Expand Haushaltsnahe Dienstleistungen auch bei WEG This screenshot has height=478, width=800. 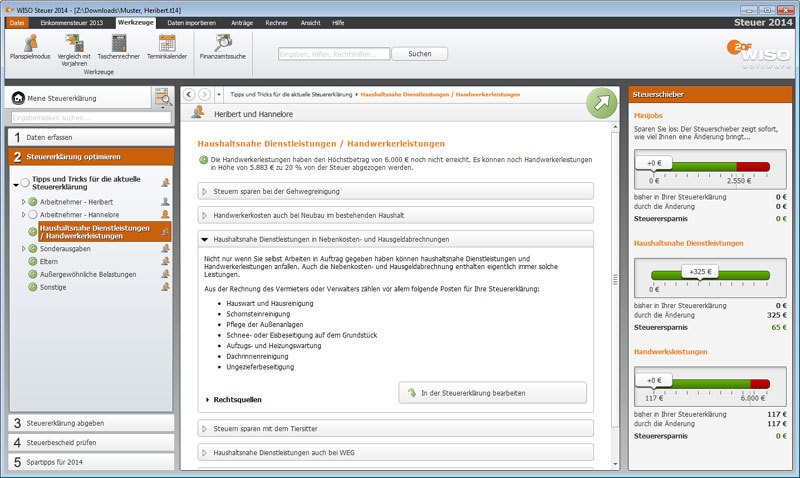tap(395, 452)
